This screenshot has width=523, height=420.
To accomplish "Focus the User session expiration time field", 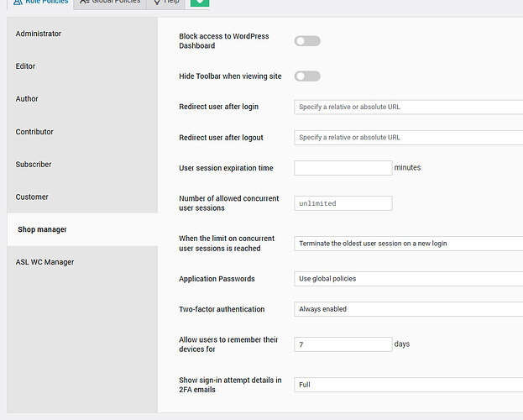I will coord(343,168).
